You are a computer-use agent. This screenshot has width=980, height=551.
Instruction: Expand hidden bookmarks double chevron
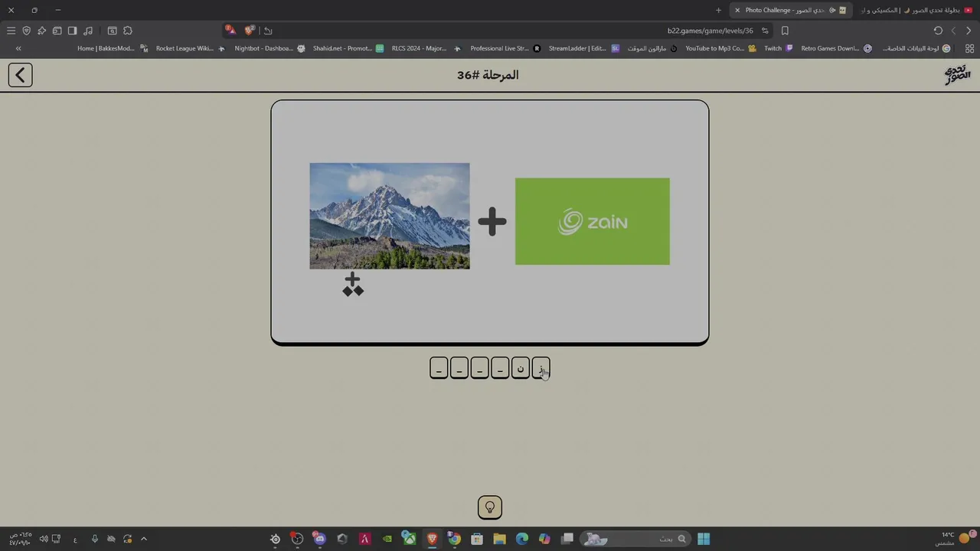click(x=18, y=48)
